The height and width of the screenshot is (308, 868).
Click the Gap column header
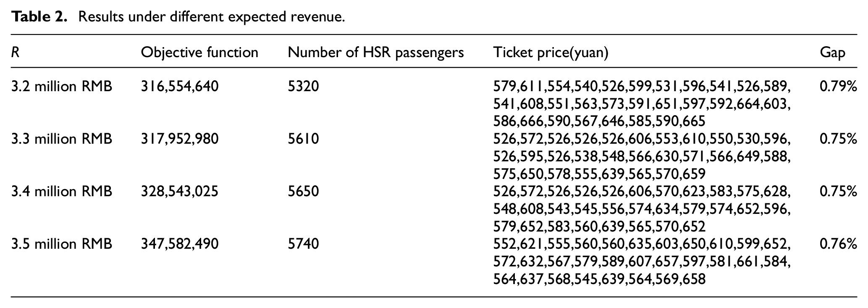[832, 53]
